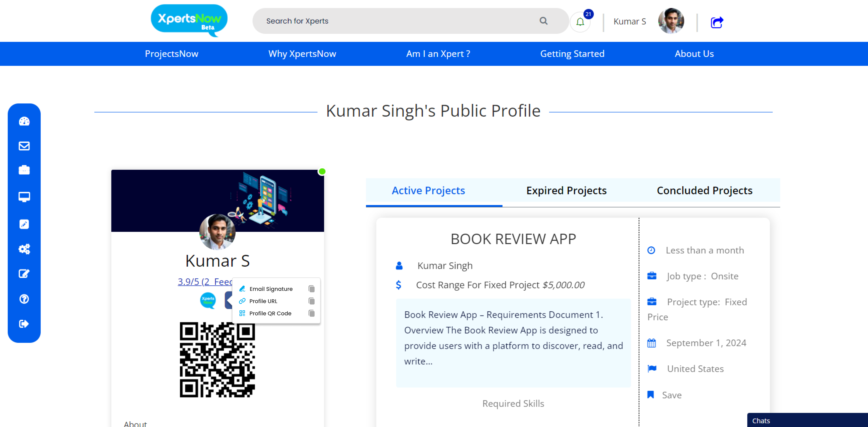
Task: Switch to the Concluded Projects tab
Action: tap(704, 191)
